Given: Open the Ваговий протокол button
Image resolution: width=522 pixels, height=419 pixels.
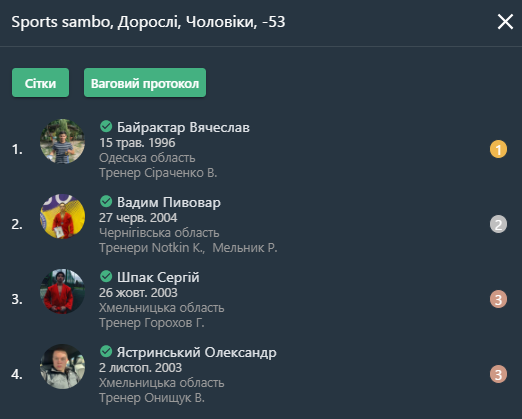Looking at the screenshot, I should (145, 83).
